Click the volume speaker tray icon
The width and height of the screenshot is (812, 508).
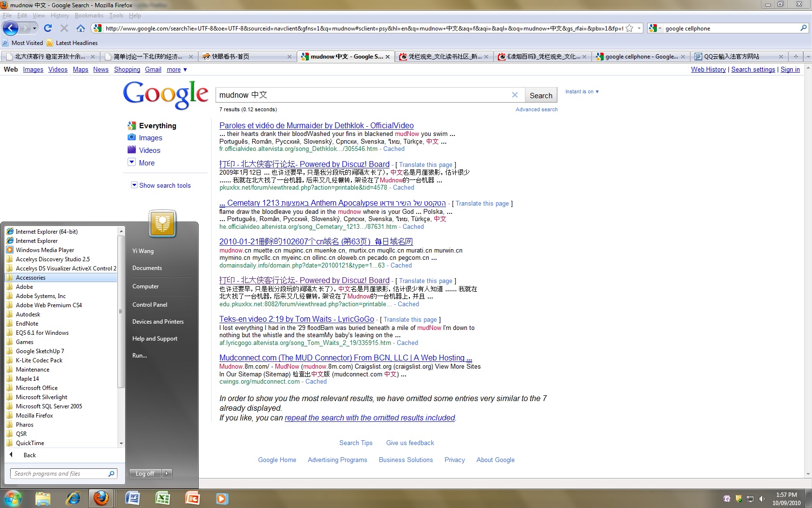tap(762, 499)
